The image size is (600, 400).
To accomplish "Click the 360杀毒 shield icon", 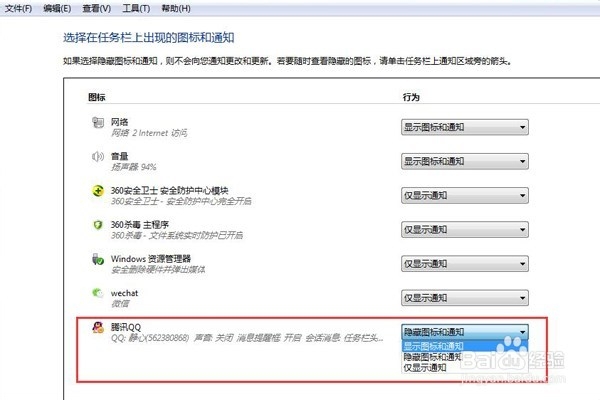I will (x=98, y=225).
